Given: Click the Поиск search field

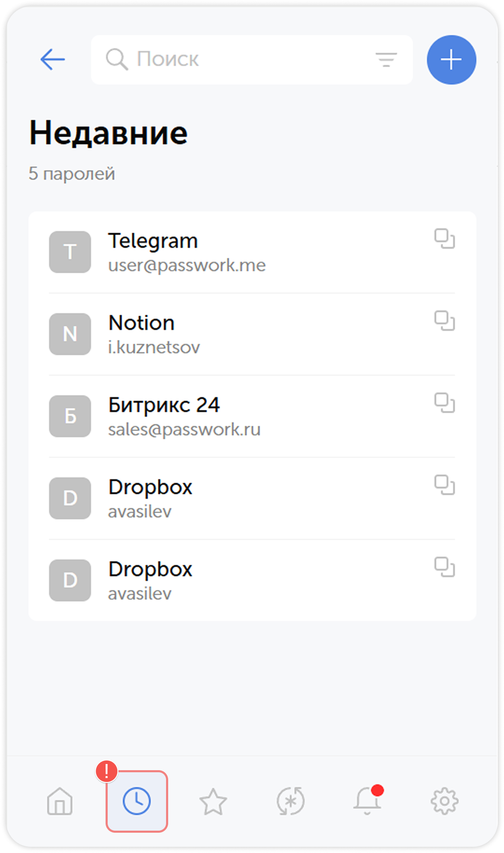Looking at the screenshot, I should point(240,60).
